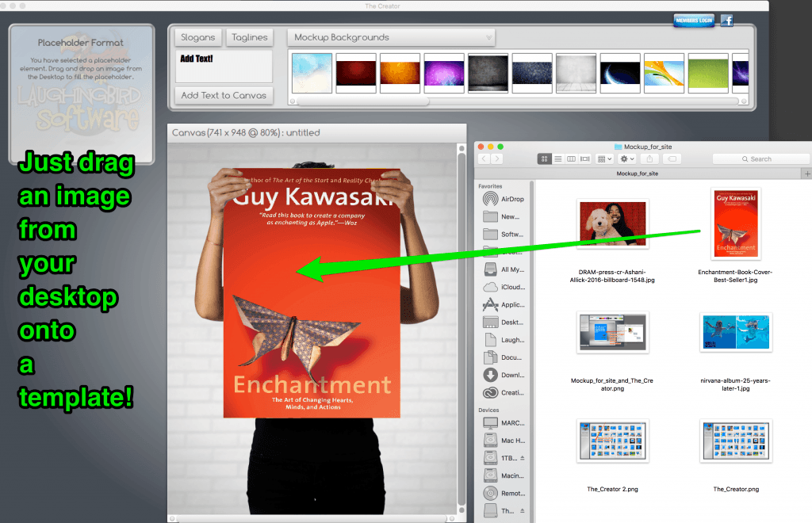Open the Desktop folder in the Finder sidebar

coord(504,322)
